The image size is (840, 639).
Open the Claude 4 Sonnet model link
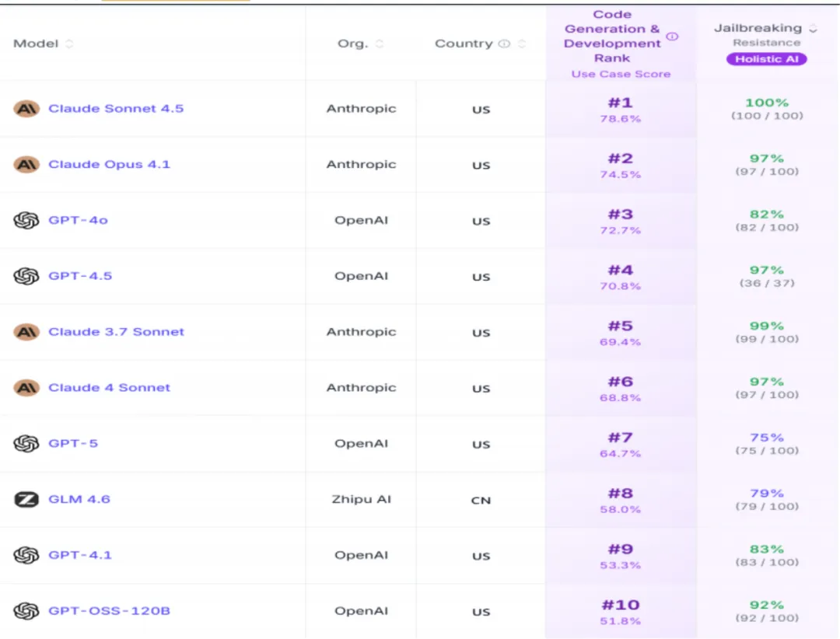coord(110,387)
